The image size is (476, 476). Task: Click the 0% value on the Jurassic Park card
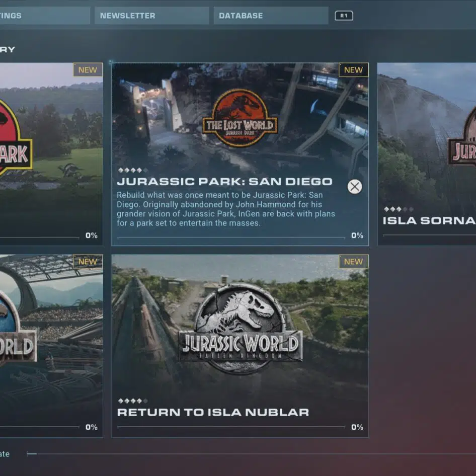(x=92, y=235)
